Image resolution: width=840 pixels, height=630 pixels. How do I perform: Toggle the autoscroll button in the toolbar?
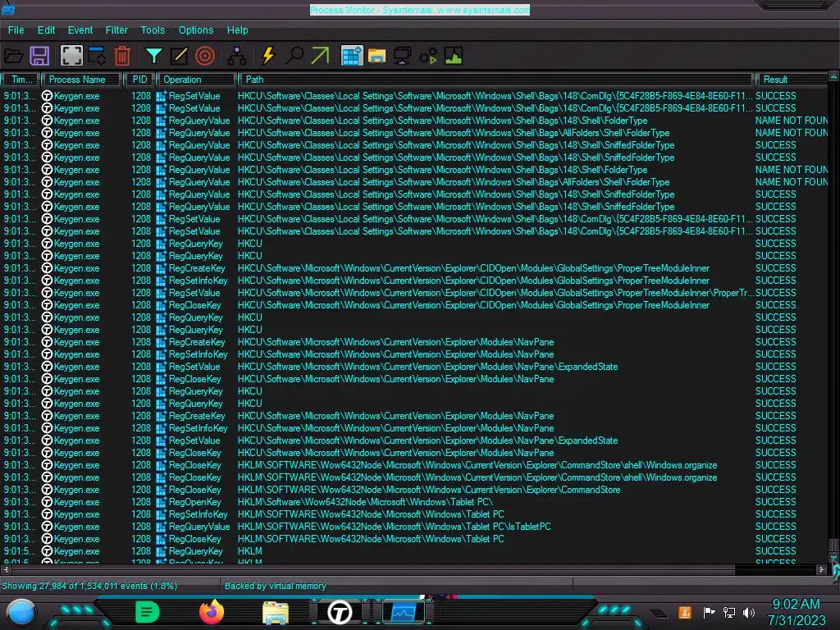coord(97,56)
